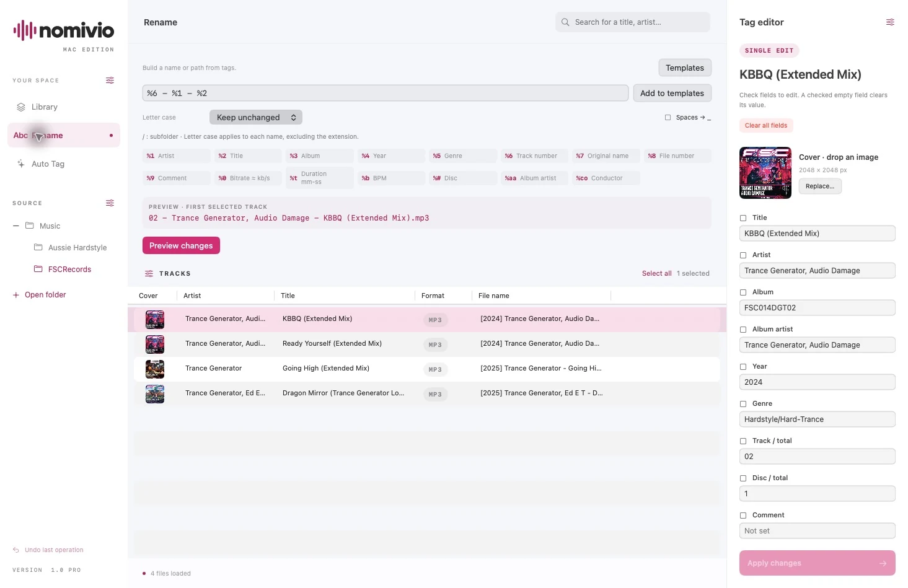The image size is (908, 588).
Task: Click Select all tracks link
Action: click(x=656, y=274)
